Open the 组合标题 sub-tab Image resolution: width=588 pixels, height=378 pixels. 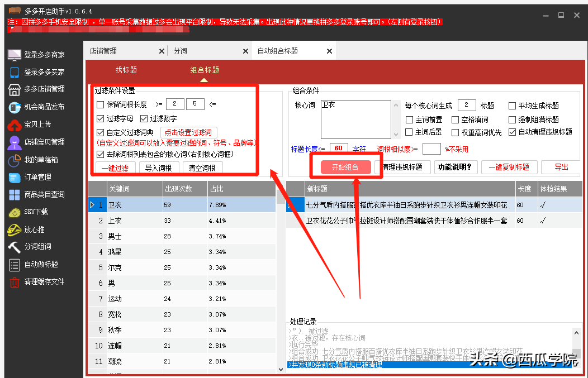pyautogui.click(x=205, y=70)
